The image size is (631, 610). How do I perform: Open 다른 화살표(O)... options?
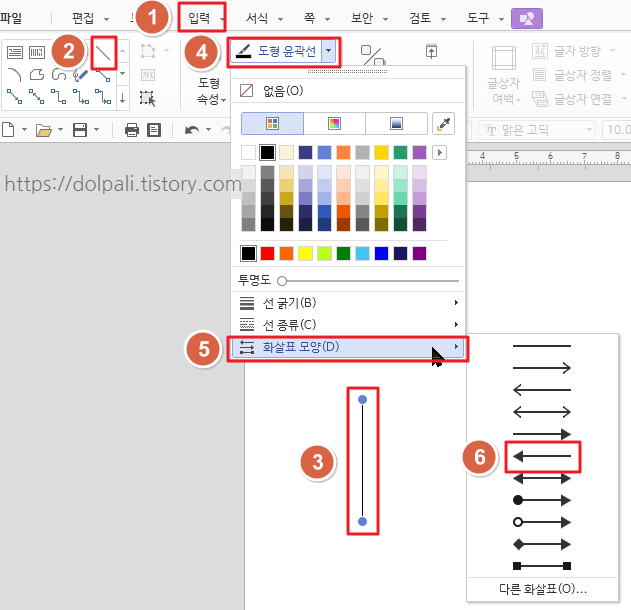(x=542, y=589)
